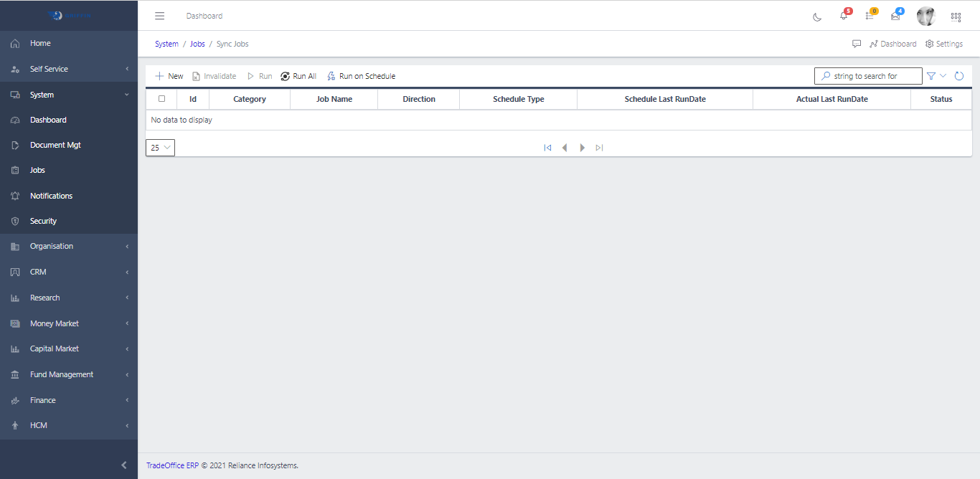
Task: Open notifications bell icon
Action: (x=844, y=16)
